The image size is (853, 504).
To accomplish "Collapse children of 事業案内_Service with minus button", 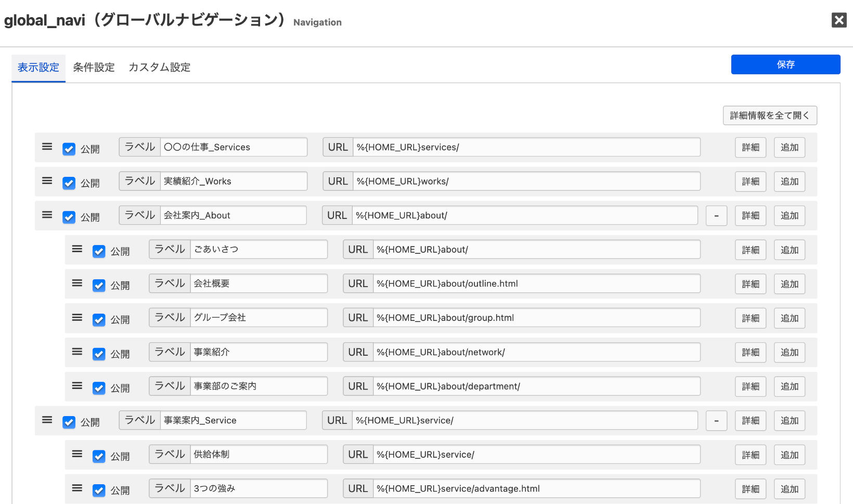I will (x=716, y=421).
